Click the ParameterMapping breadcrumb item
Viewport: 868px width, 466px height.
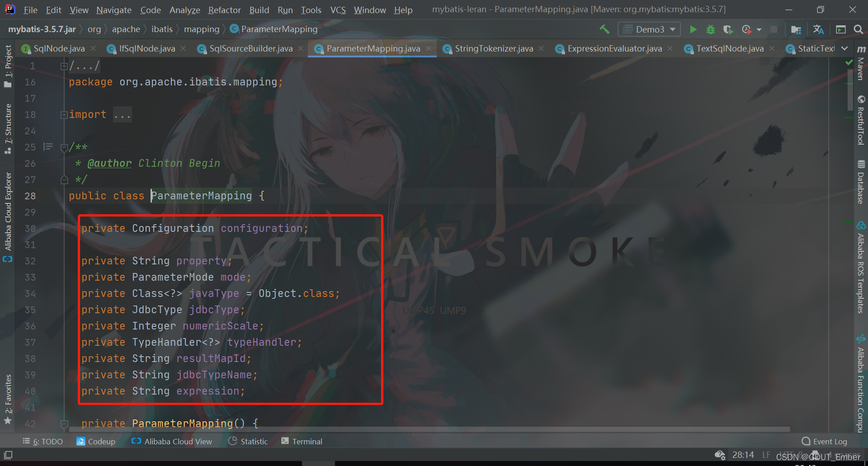274,29
